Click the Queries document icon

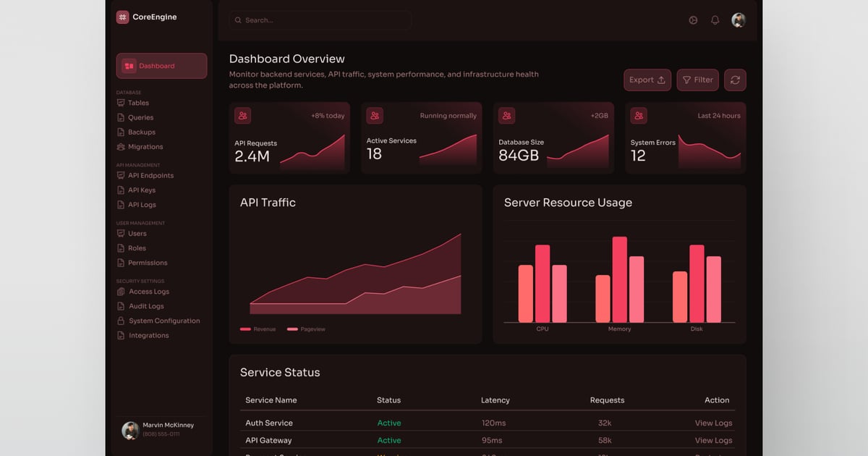pyautogui.click(x=121, y=117)
